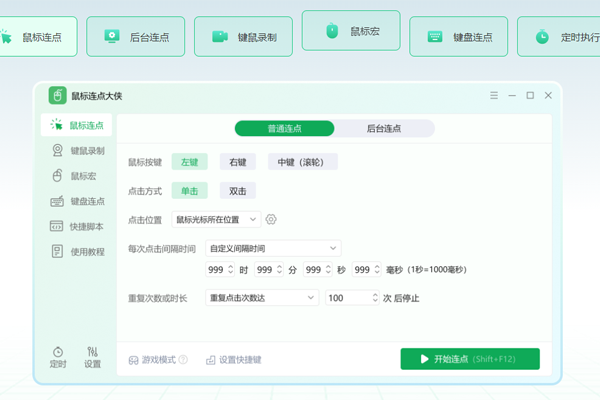Image resolution: width=600 pixels, height=400 pixels.
Task: Click the help question mark beside 游戏模式
Action: pos(183,359)
